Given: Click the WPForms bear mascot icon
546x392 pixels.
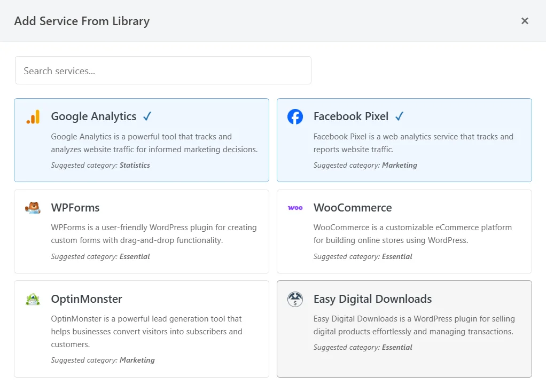Looking at the screenshot, I should pyautogui.click(x=33, y=208).
